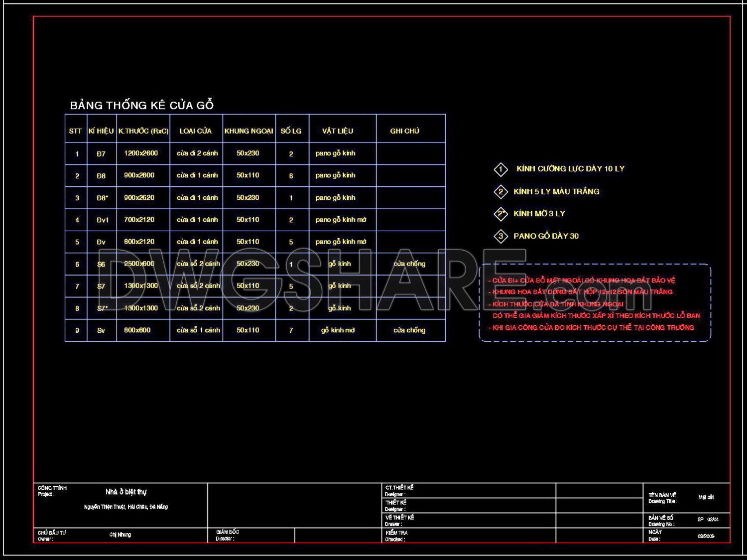This screenshot has width=747, height=560.
Task: Click the legend text "KÍNH 5 LY MÀU TRẮNG"
Action: [x=556, y=191]
